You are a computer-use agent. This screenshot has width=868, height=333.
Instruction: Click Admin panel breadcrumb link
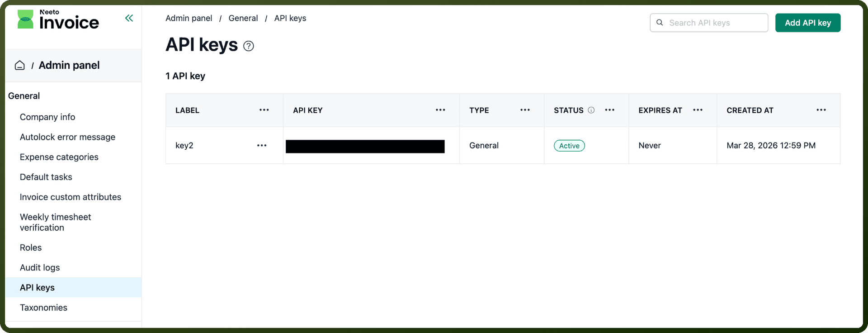pos(189,18)
